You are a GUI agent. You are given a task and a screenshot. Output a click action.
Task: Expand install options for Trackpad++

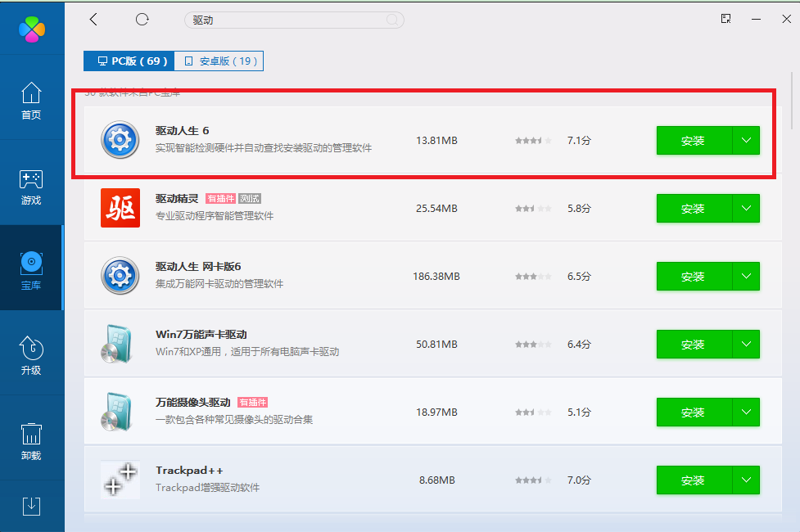(x=746, y=480)
